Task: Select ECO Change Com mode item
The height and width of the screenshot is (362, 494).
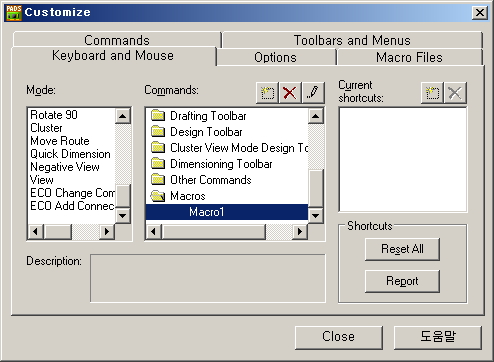Action: pos(72,193)
